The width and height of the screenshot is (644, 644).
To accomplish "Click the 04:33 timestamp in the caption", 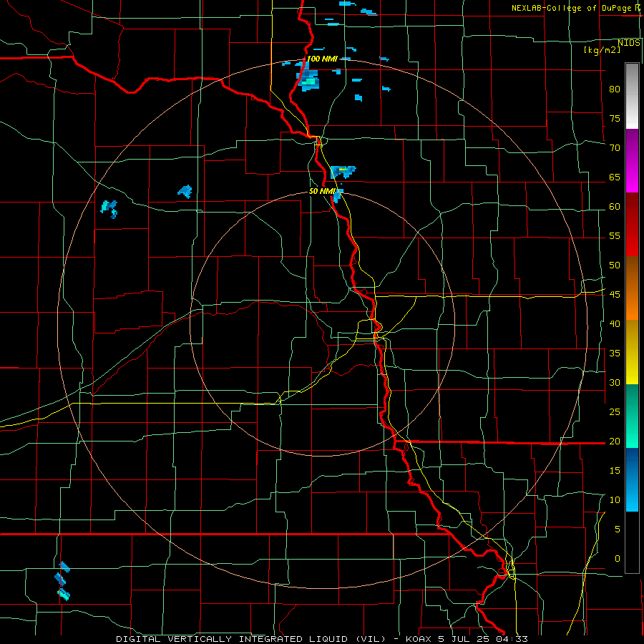I will pyautogui.click(x=514, y=639).
